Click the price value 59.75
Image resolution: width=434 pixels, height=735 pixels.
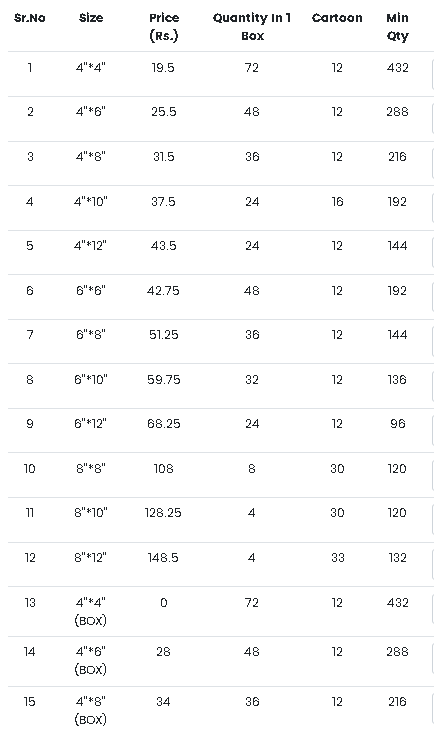coord(164,379)
